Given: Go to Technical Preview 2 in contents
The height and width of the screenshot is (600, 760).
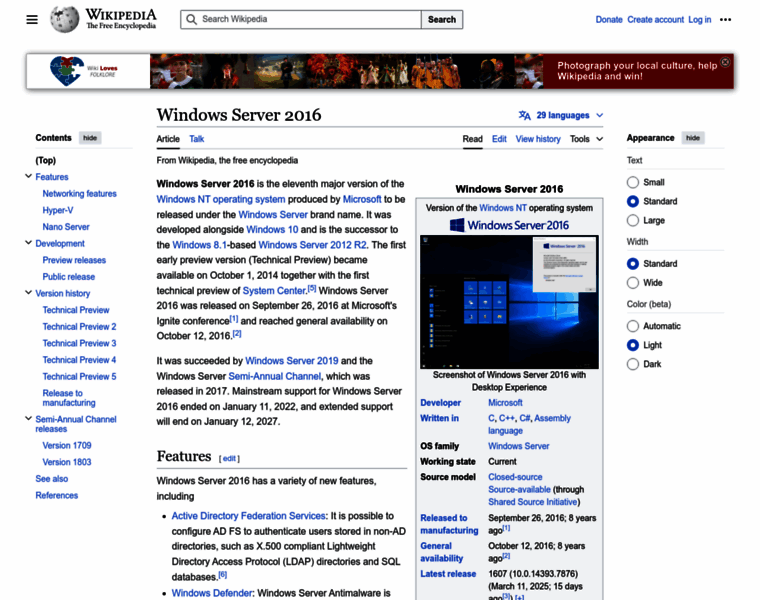Looking at the screenshot, I should [79, 327].
